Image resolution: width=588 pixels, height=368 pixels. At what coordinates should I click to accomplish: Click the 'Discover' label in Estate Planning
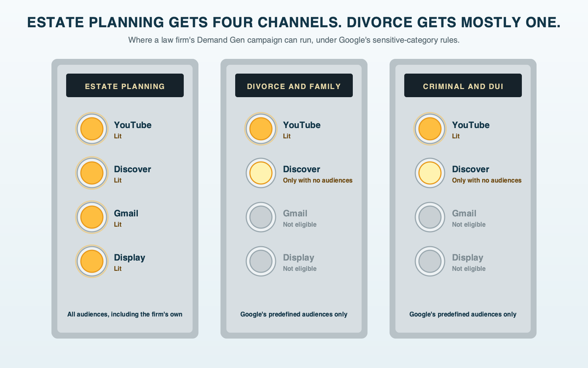pos(132,169)
